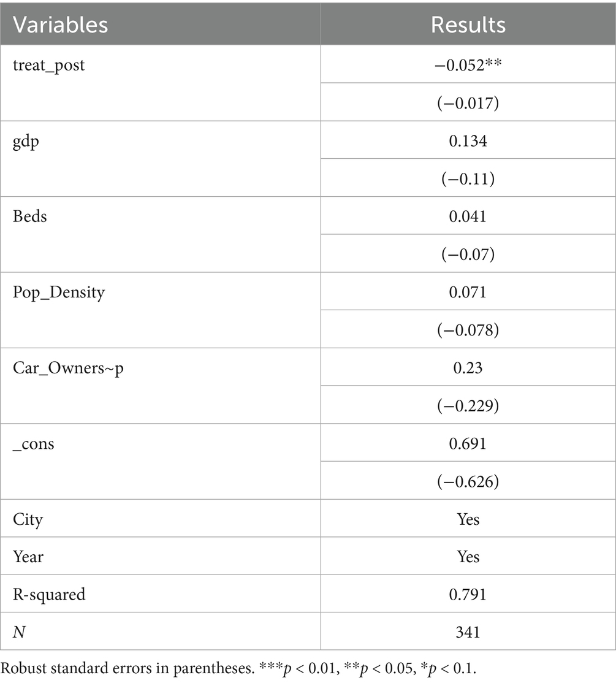The height and width of the screenshot is (683, 616).
Task: Click the City fixed effects label
Action: click(x=28, y=519)
